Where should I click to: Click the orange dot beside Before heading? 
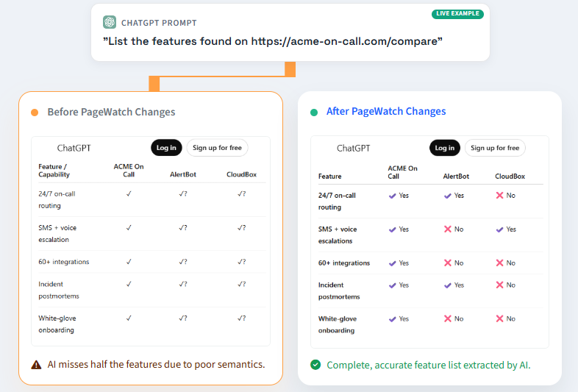pyautogui.click(x=35, y=113)
